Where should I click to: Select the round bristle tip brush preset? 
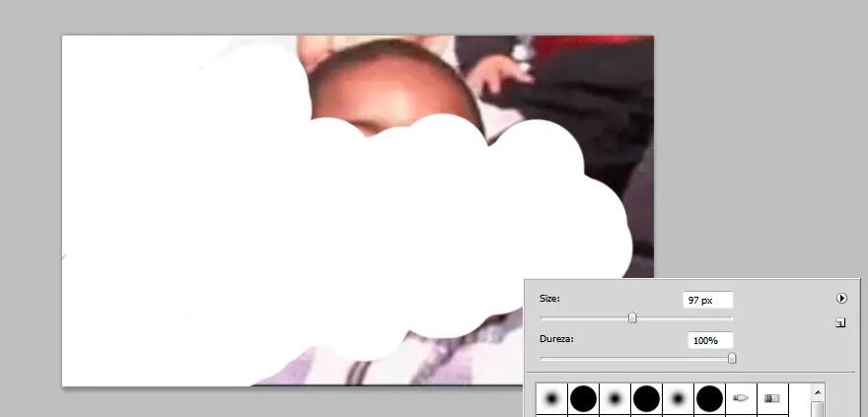[x=741, y=398]
